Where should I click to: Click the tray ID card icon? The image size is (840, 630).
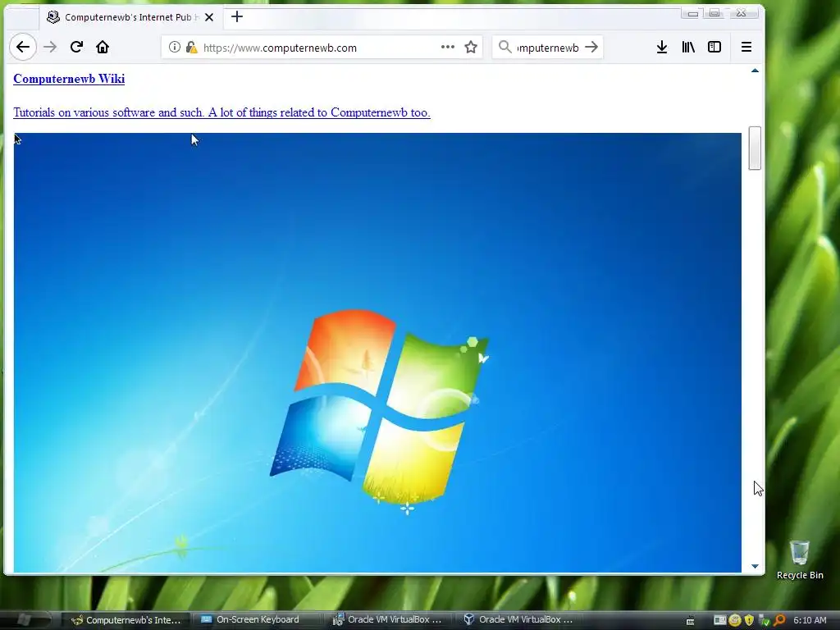point(720,620)
